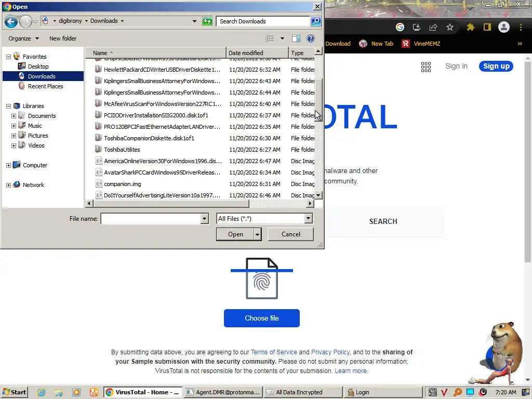Screen dimensions: 532x399
Task: Click the install app icon in Chrome toolbar
Action: pyautogui.click(x=417, y=27)
